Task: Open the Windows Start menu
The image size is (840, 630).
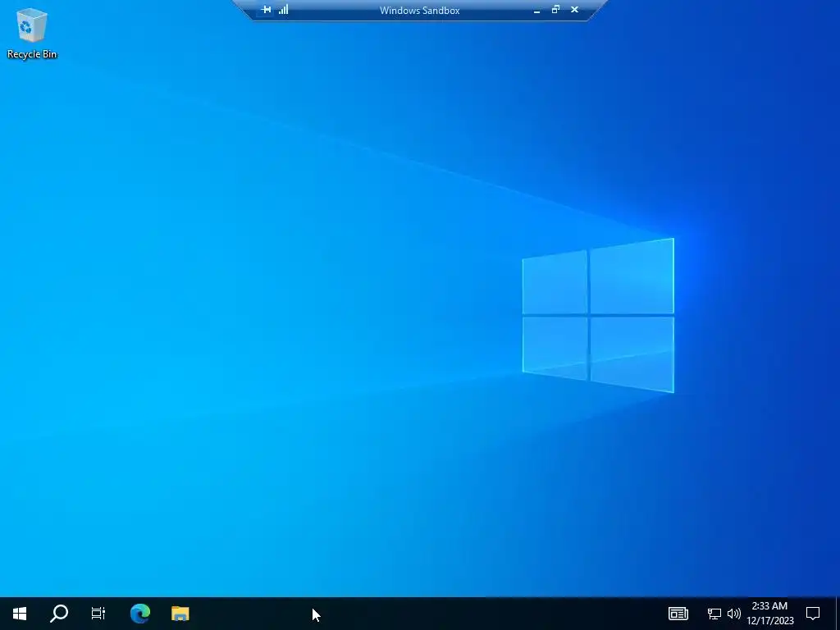Action: click(x=20, y=614)
